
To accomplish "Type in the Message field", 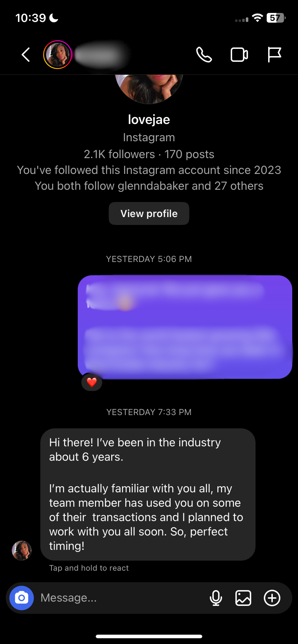I will [119, 598].
